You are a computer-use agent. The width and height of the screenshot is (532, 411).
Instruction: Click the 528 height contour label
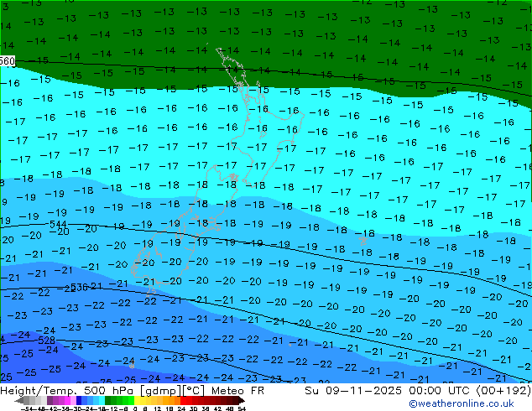tap(47, 341)
